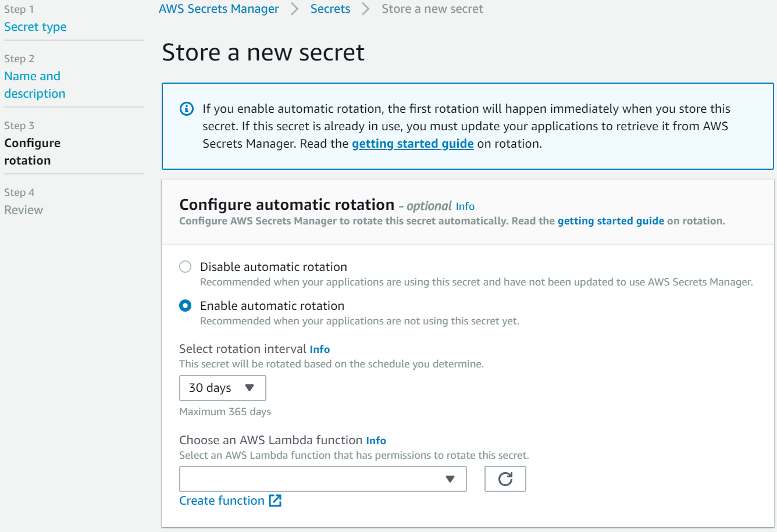Image resolution: width=777 pixels, height=532 pixels.
Task: Click the Select rotation interval label
Action: pyautogui.click(x=243, y=349)
